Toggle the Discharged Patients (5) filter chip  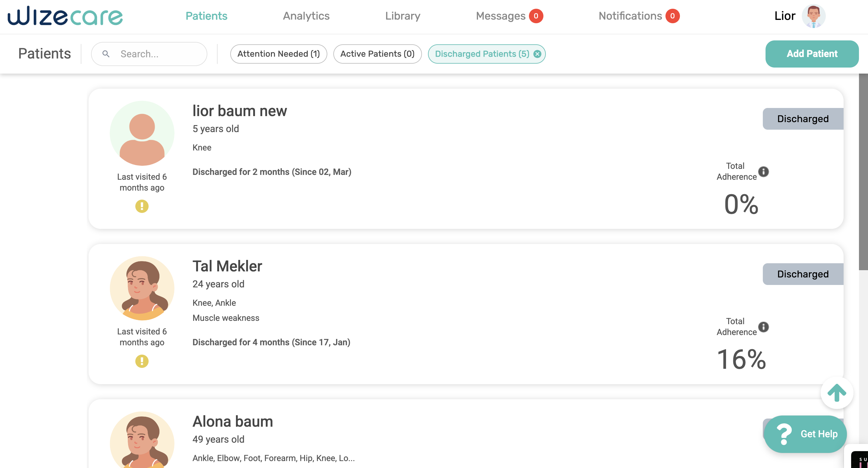pos(482,54)
